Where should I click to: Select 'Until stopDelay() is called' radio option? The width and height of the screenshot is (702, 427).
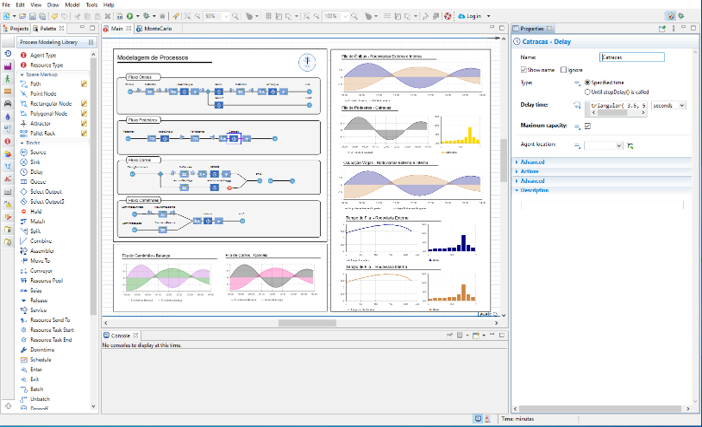point(588,90)
